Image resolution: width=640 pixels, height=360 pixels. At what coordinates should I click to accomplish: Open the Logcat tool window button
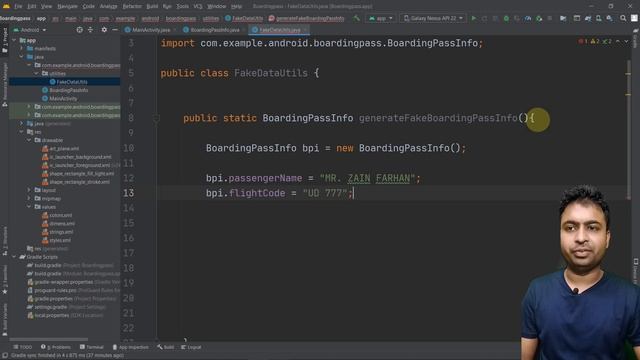(191, 347)
